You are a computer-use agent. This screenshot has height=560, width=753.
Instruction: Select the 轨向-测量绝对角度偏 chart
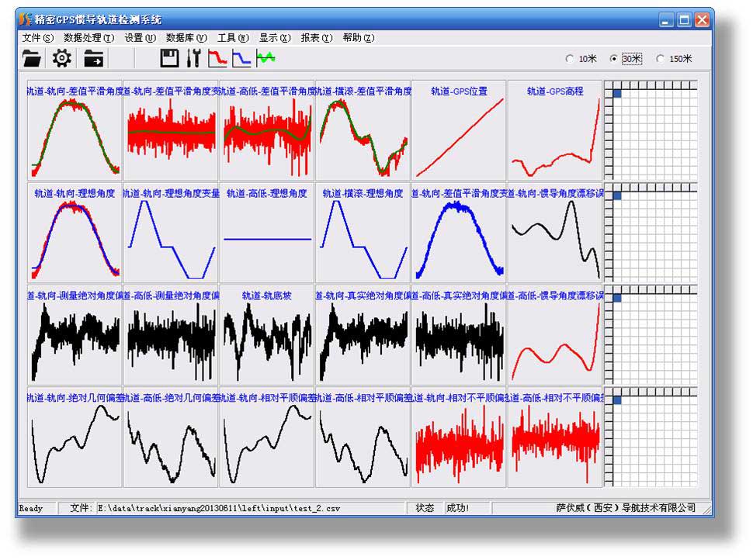pos(75,335)
